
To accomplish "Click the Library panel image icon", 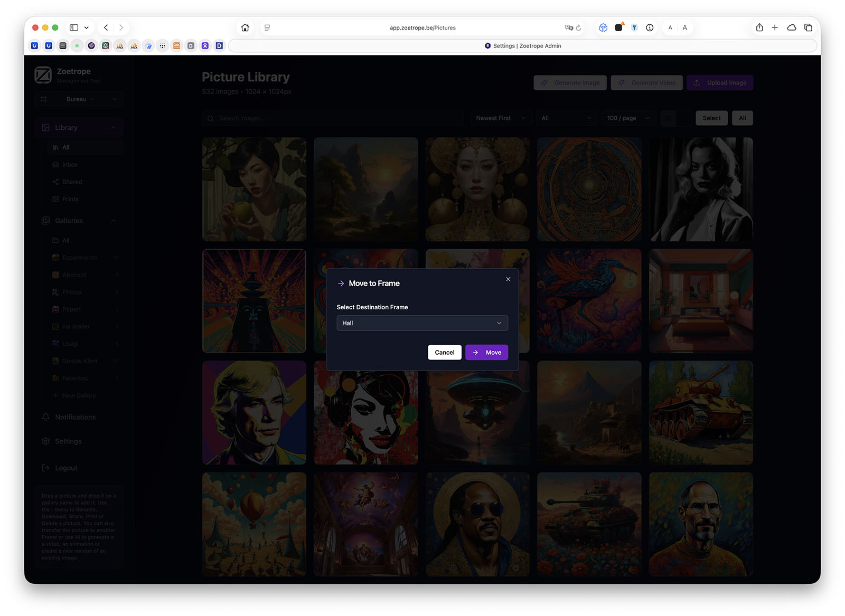I will point(45,127).
